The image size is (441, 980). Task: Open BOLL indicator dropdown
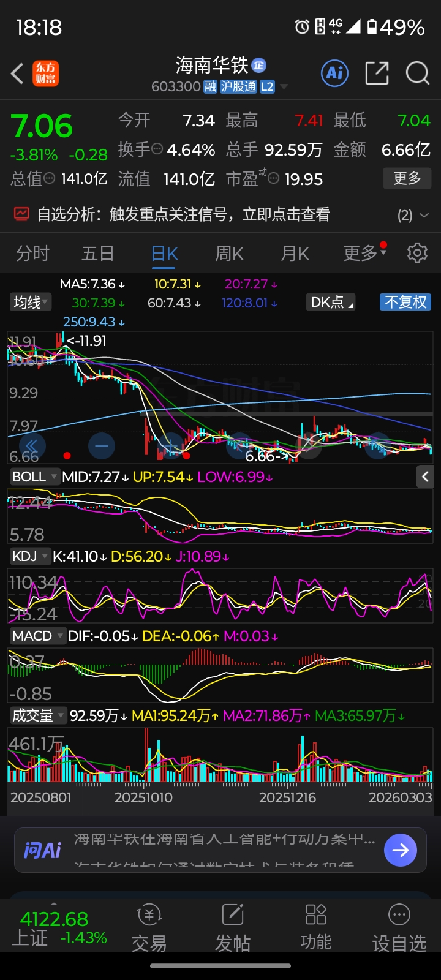coord(34,477)
